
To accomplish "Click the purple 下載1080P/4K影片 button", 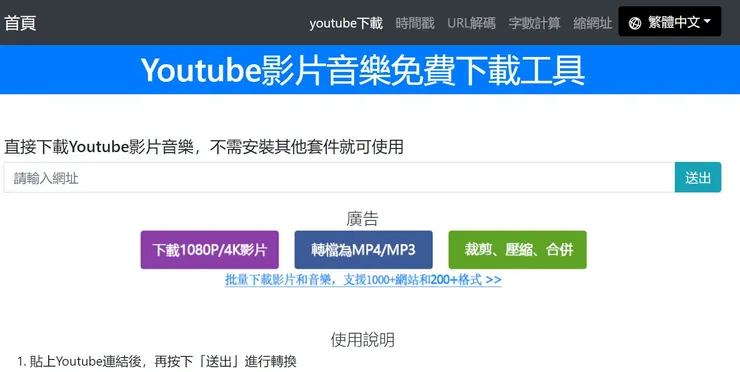I will point(210,250).
